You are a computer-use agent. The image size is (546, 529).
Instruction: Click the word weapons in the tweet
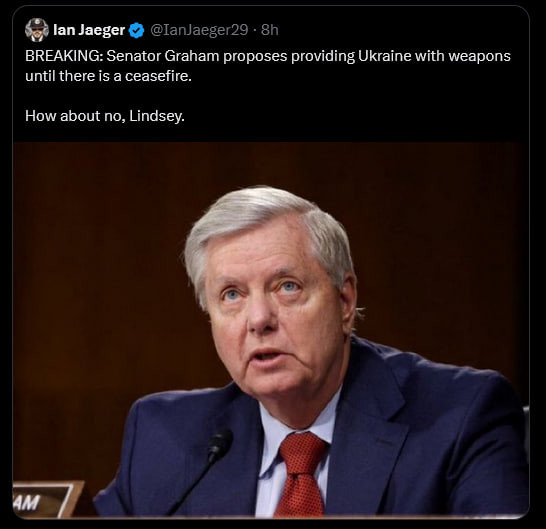pyautogui.click(x=479, y=56)
